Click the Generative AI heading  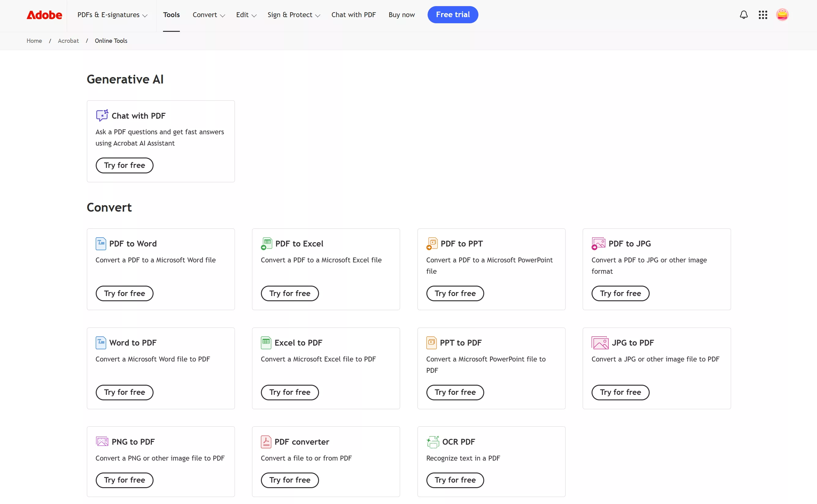pyautogui.click(x=125, y=79)
